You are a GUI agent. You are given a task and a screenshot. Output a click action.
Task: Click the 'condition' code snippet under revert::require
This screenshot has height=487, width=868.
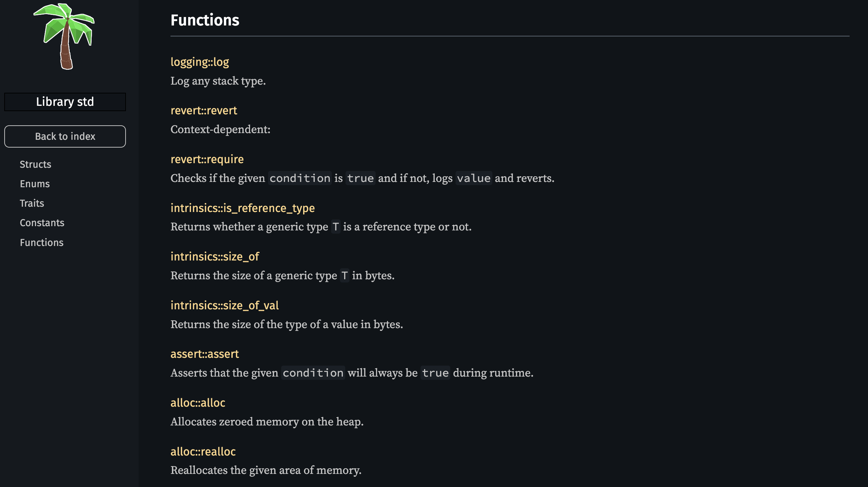300,178
